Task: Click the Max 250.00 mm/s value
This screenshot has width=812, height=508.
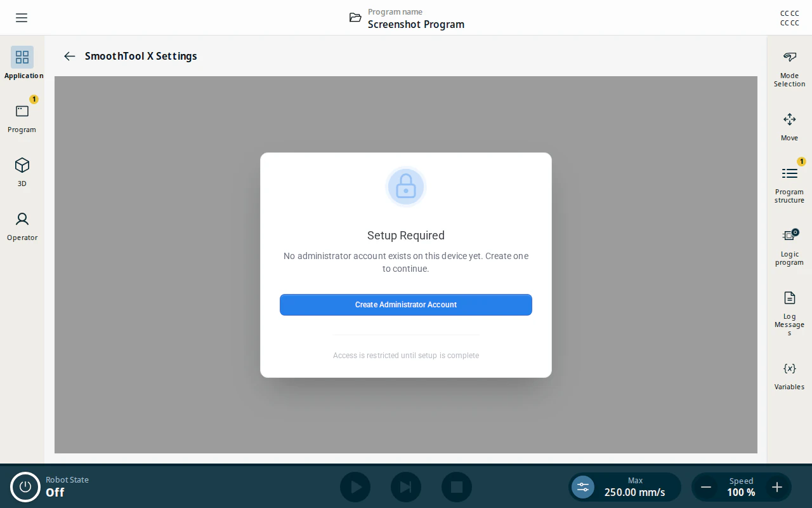Action: pos(635,487)
